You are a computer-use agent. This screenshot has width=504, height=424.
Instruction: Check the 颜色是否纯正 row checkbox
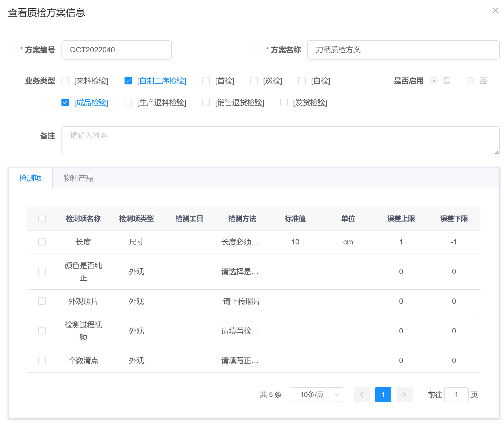pyautogui.click(x=42, y=271)
